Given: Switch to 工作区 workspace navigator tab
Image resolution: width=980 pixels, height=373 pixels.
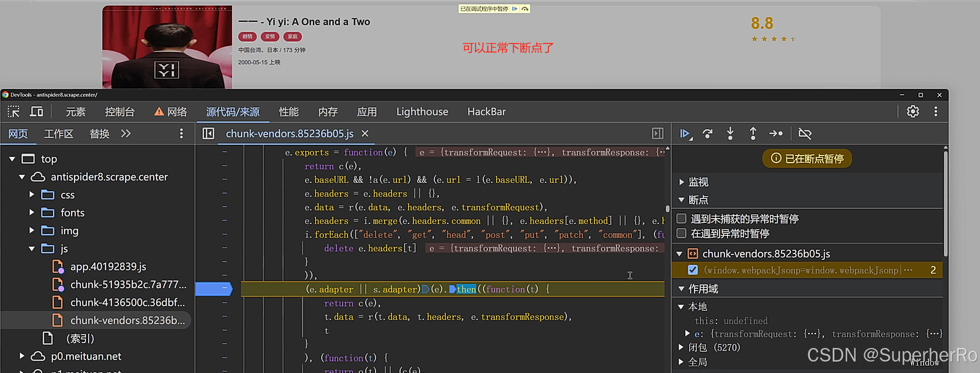Looking at the screenshot, I should click(x=59, y=134).
